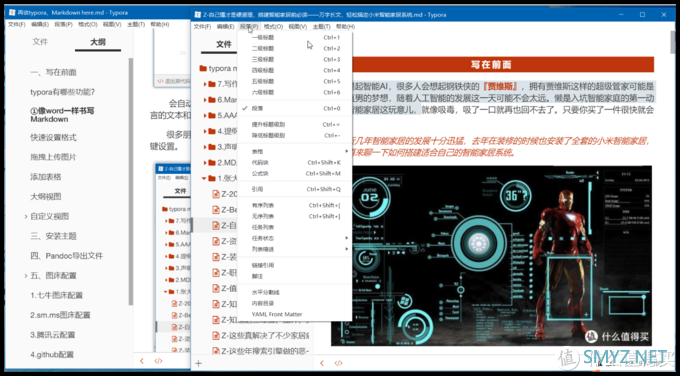680x376 pixels.
Task: Collapse the expanded 1.张大 folder arrow
Action: [204, 178]
